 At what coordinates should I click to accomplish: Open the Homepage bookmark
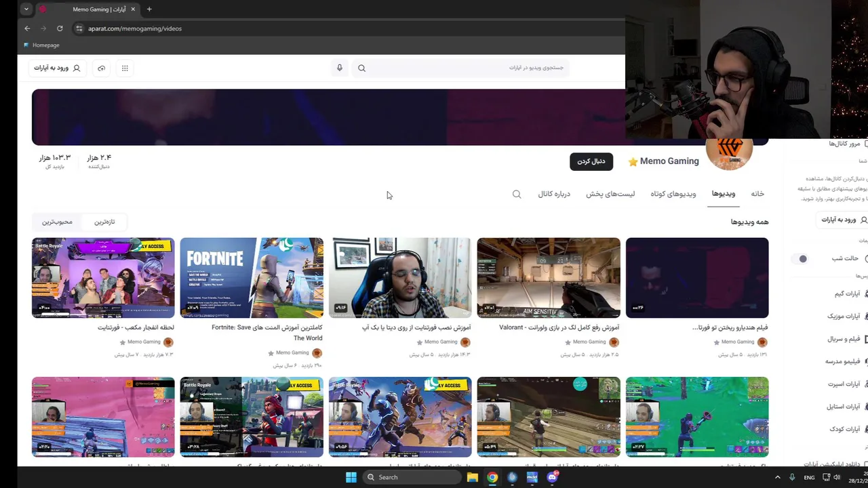pyautogui.click(x=41, y=45)
